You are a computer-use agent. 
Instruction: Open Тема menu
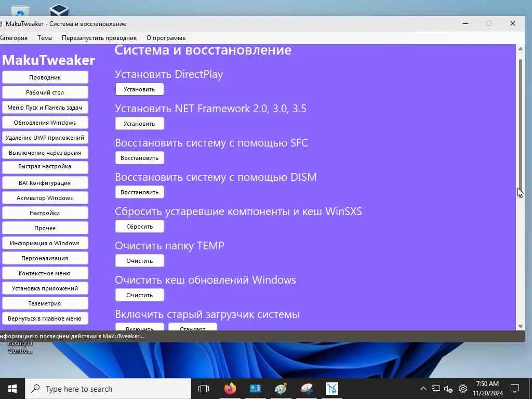(45, 38)
